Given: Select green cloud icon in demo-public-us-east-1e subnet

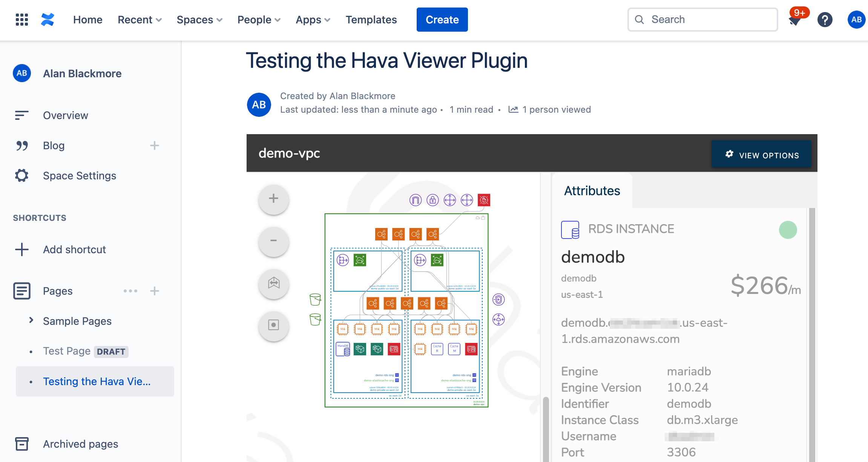Looking at the screenshot, I should coord(437,260).
